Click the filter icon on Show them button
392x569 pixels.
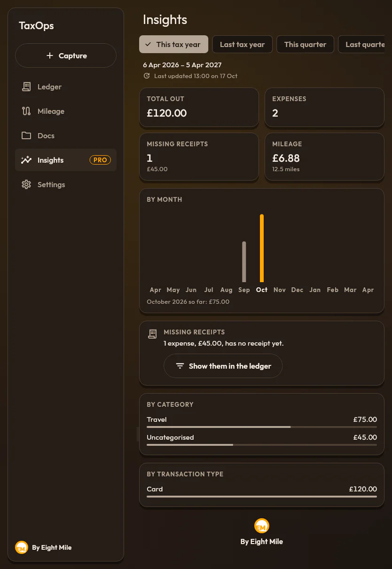point(180,366)
